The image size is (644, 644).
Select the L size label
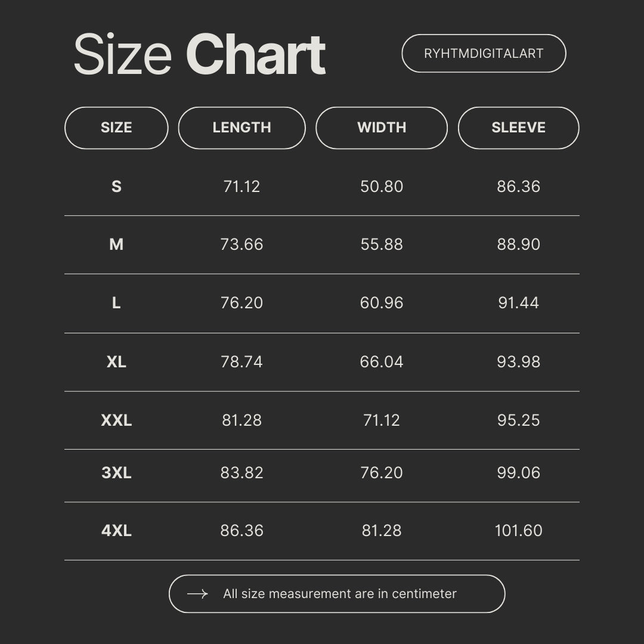coord(116,303)
